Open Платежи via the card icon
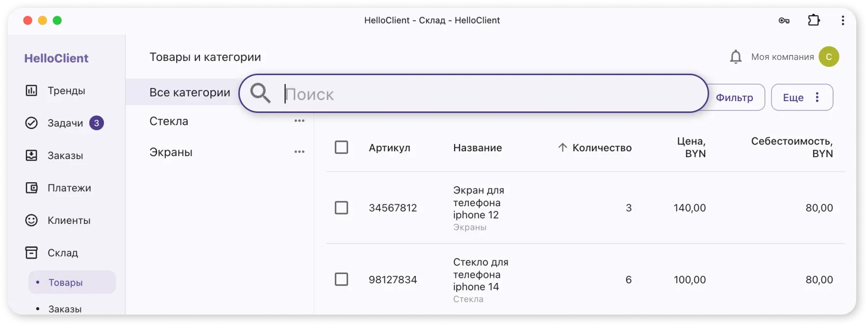868x327 pixels. coord(31,188)
